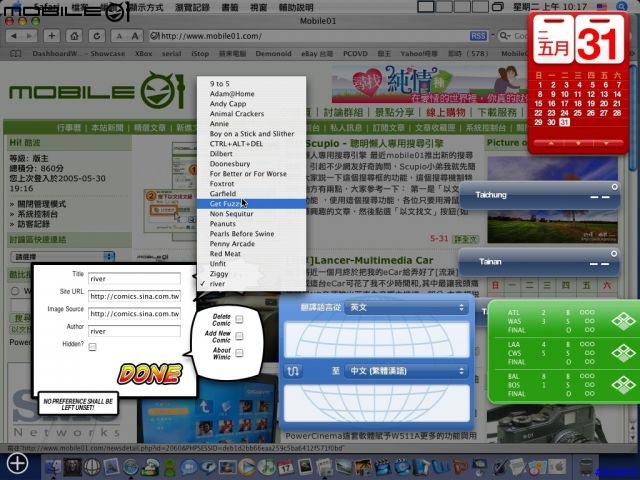Click Safari's forward arrow button

(29, 36)
